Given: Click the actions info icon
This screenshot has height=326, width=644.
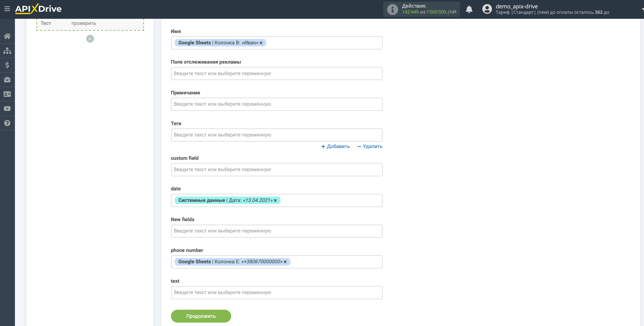Looking at the screenshot, I should (392, 10).
